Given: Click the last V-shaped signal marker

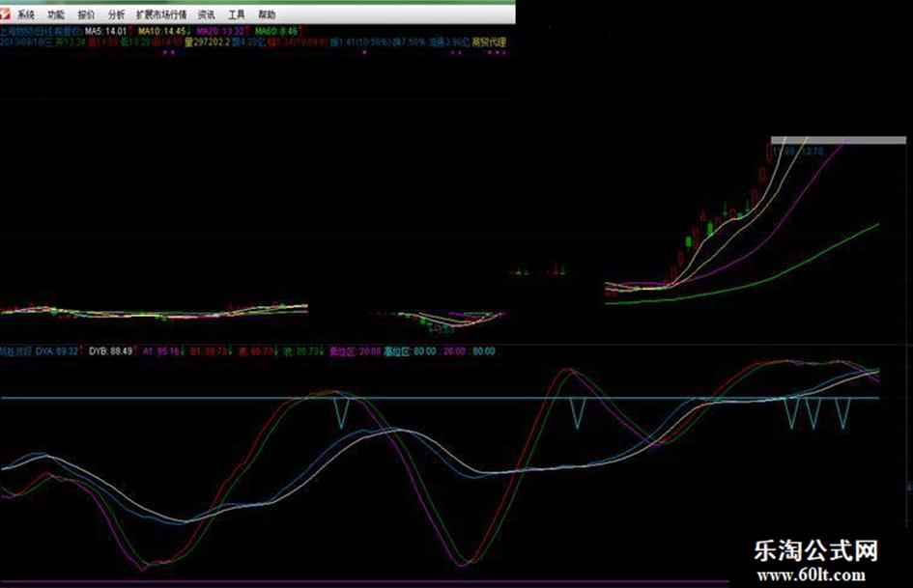Looking at the screenshot, I should pyautogui.click(x=843, y=413).
